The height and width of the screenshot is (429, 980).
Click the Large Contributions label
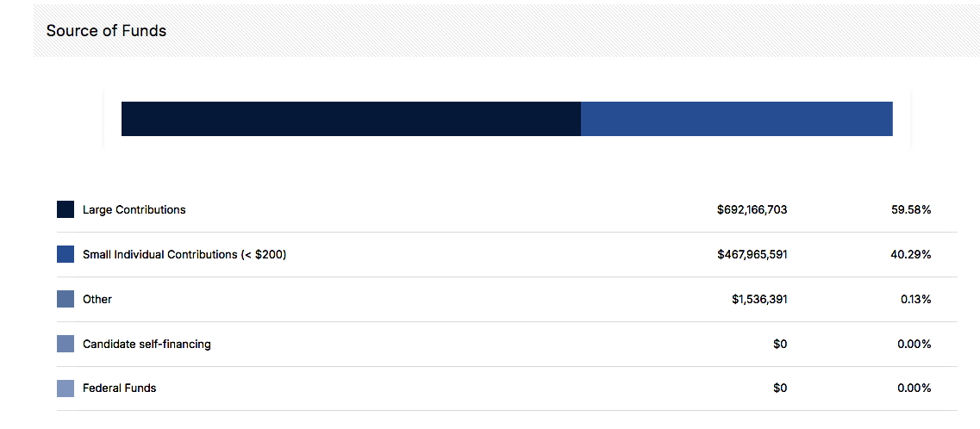click(x=134, y=210)
